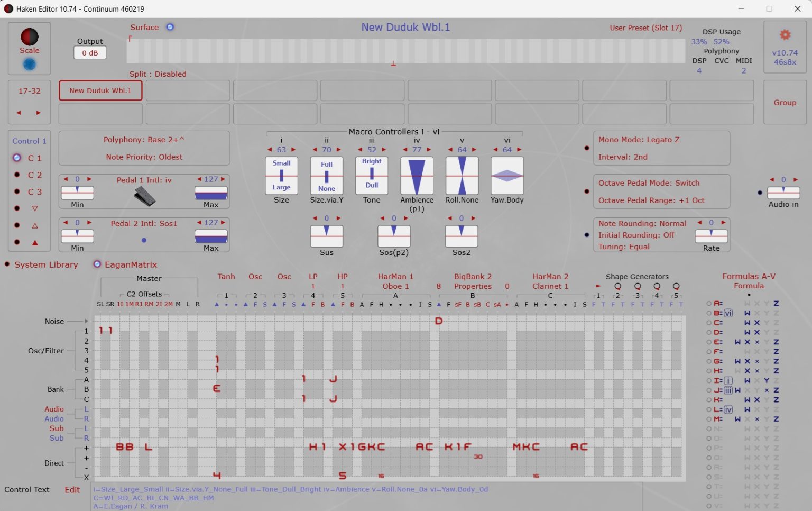Decrease macro i value with left arrow

(x=270, y=150)
